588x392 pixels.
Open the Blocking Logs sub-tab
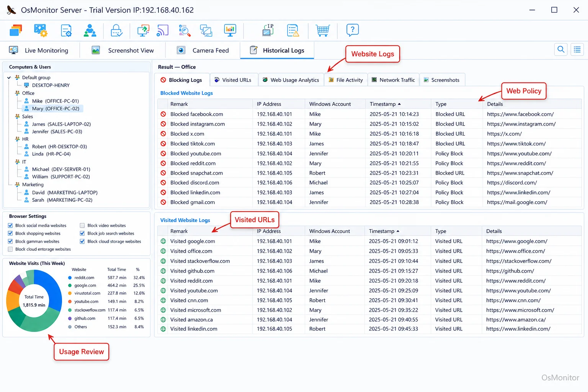point(182,80)
